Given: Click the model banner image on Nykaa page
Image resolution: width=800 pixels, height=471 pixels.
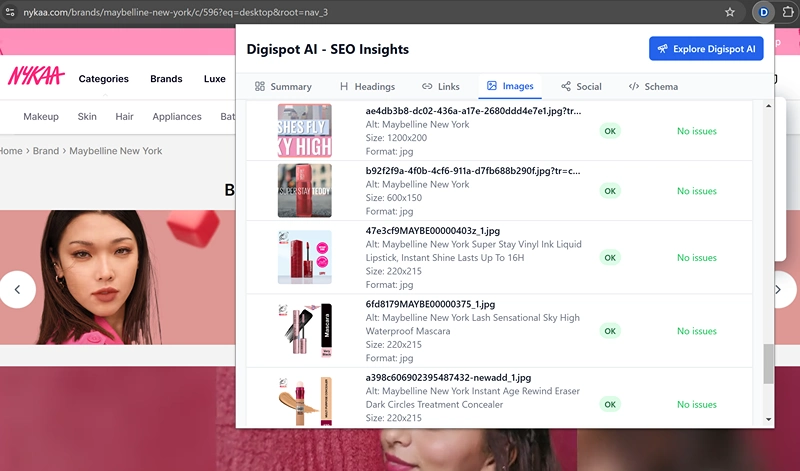Looking at the screenshot, I should pyautogui.click(x=118, y=277).
